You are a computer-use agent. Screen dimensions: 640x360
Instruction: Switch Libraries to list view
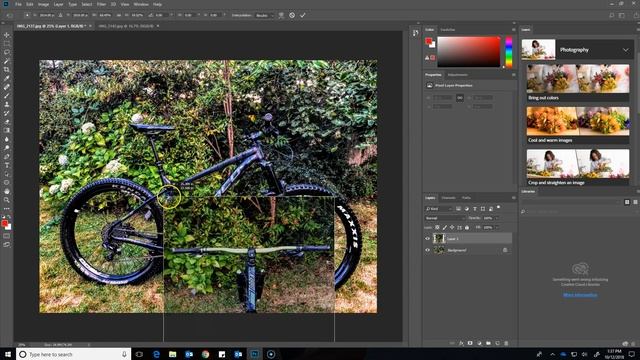pyautogui.click(x=635, y=202)
